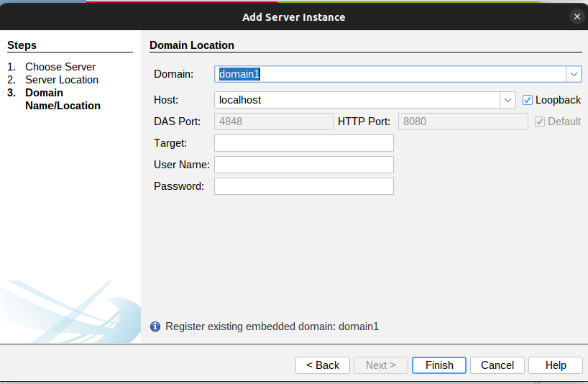Click inside the Domain combo box text
588x384 pixels.
(390, 74)
